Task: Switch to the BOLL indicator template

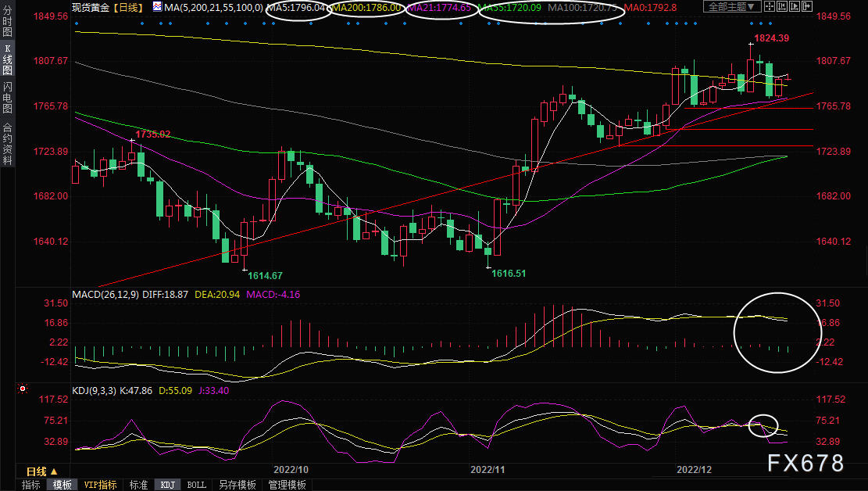Action: click(197, 485)
